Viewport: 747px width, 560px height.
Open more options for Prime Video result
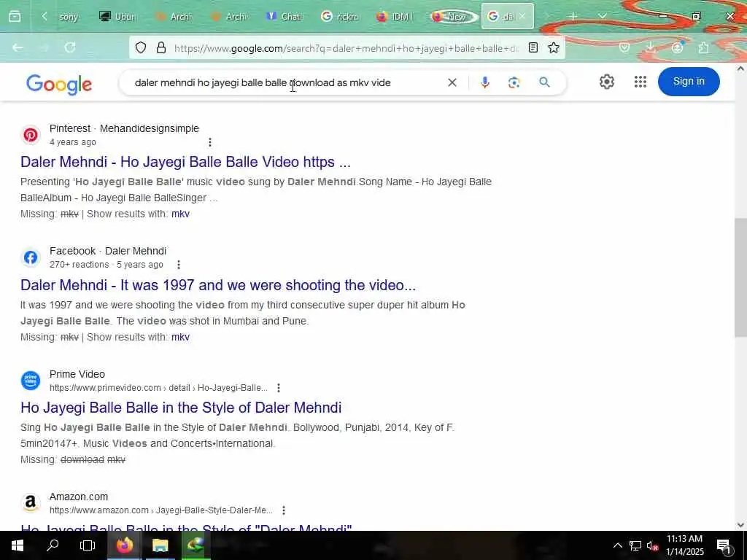point(279,388)
